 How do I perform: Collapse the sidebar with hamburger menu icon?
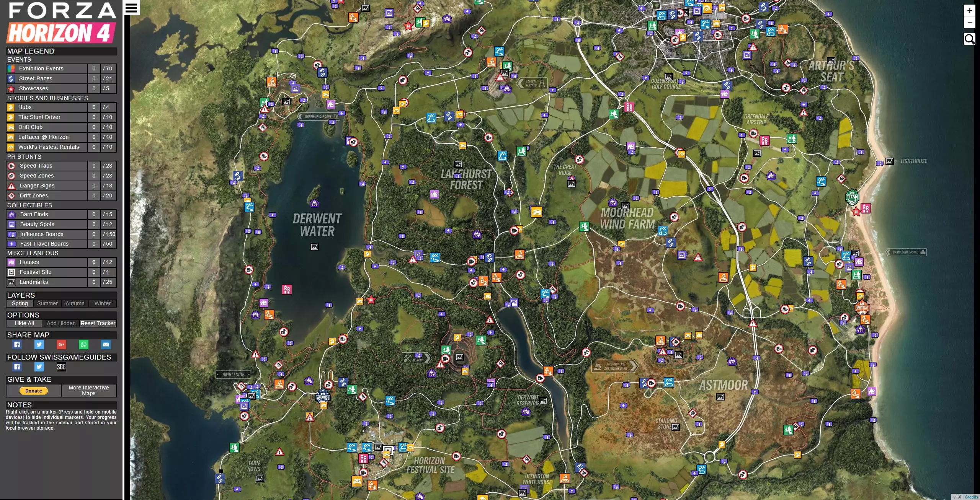click(x=131, y=8)
